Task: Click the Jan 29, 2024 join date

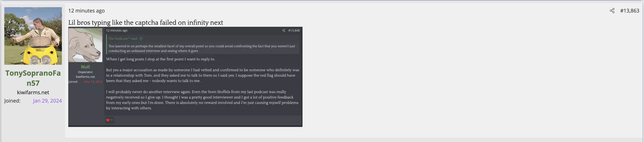Action: pos(47,101)
